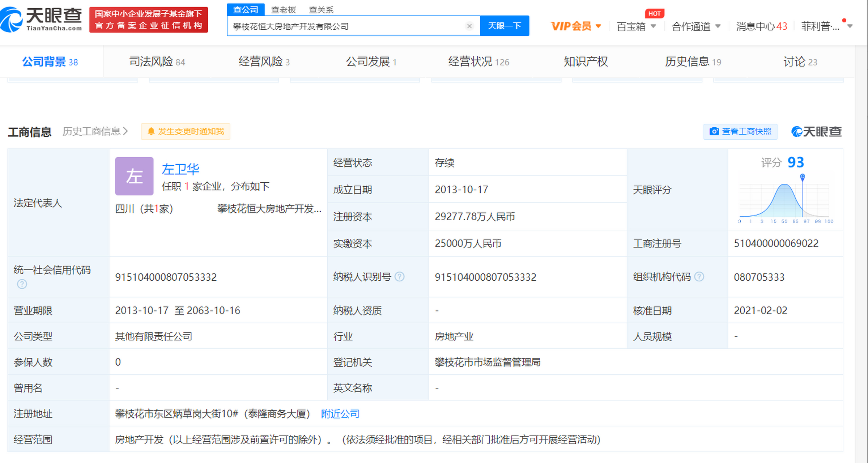Image resolution: width=868 pixels, height=463 pixels.
Task: Click the question mark beside 纳税人识别号
Action: pos(400,277)
